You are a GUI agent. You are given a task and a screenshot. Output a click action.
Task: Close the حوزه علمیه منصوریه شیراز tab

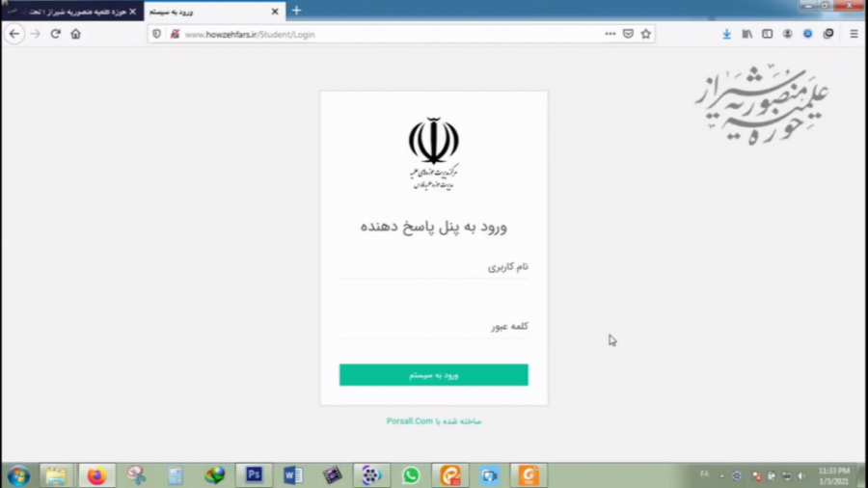coord(132,11)
